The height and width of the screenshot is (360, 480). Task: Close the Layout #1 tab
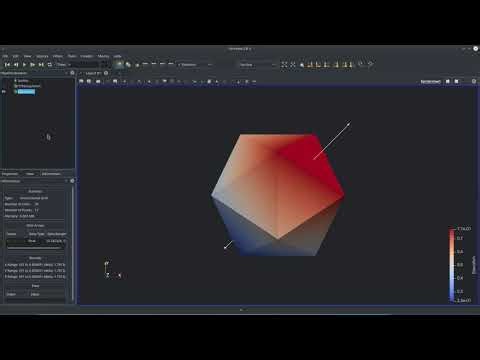click(x=106, y=73)
